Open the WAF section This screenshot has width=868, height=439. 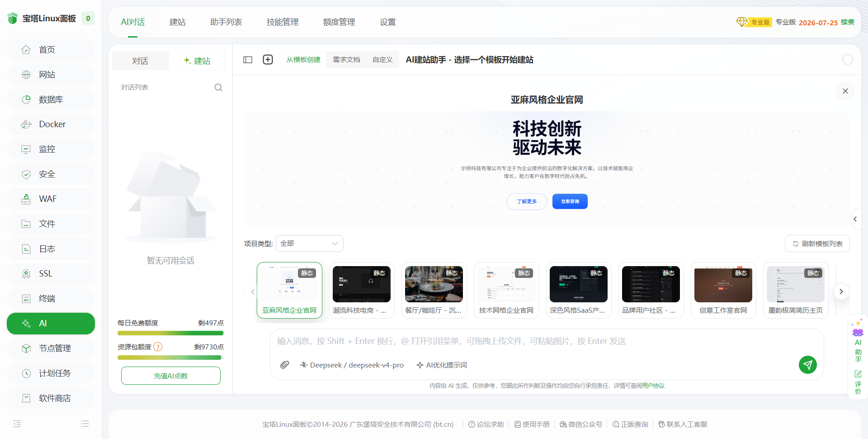click(51, 199)
